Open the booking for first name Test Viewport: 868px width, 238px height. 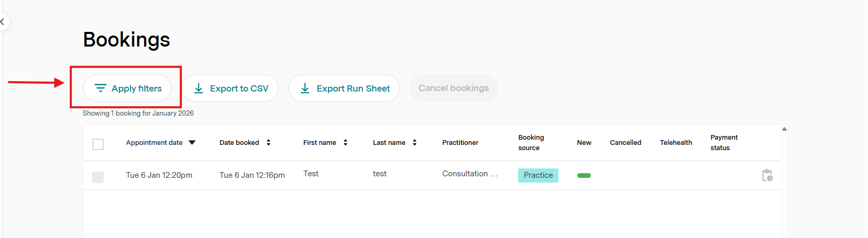311,174
